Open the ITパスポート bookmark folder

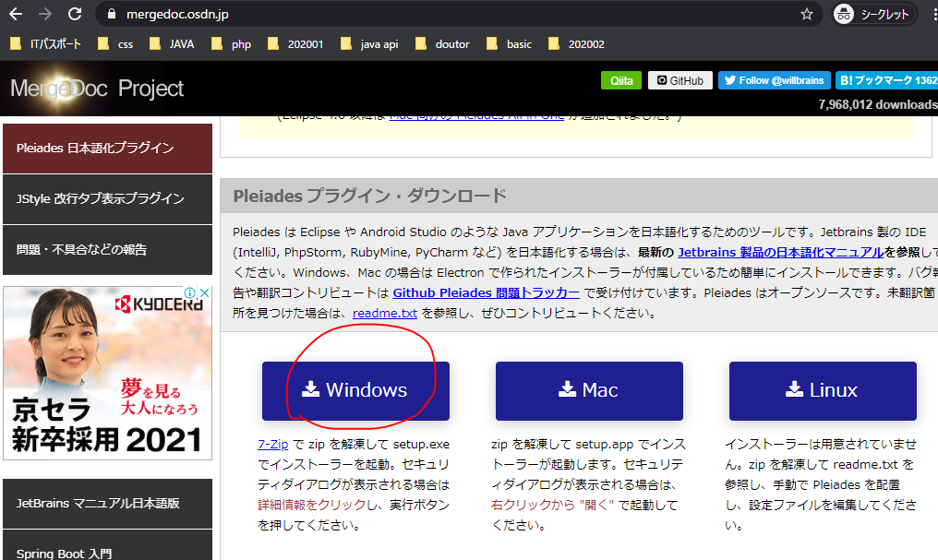click(x=45, y=43)
